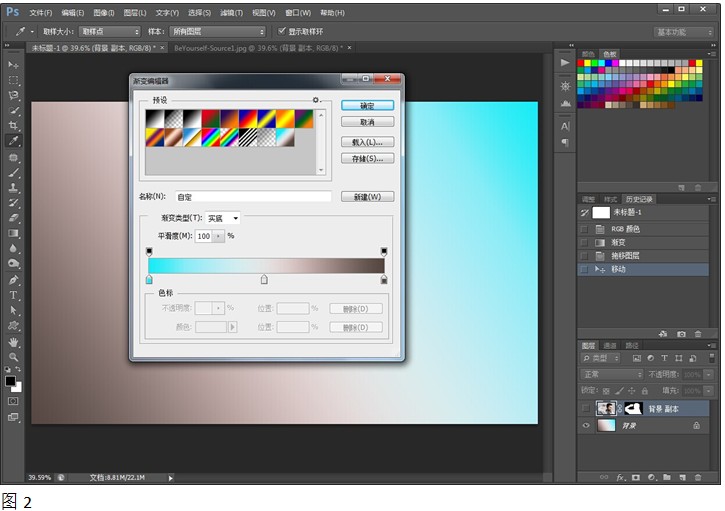Click 取消 button in gradient editor
The height and width of the screenshot is (511, 725).
pyautogui.click(x=368, y=122)
